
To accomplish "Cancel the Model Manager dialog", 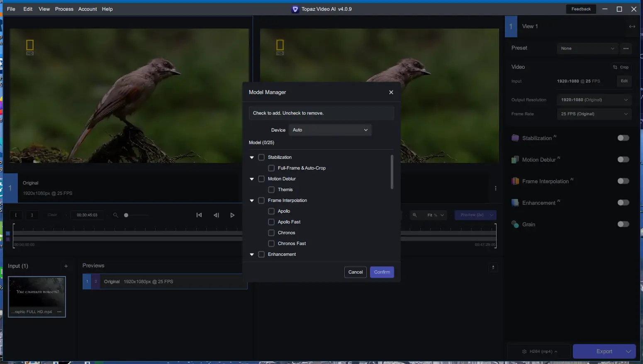I will coord(356,272).
